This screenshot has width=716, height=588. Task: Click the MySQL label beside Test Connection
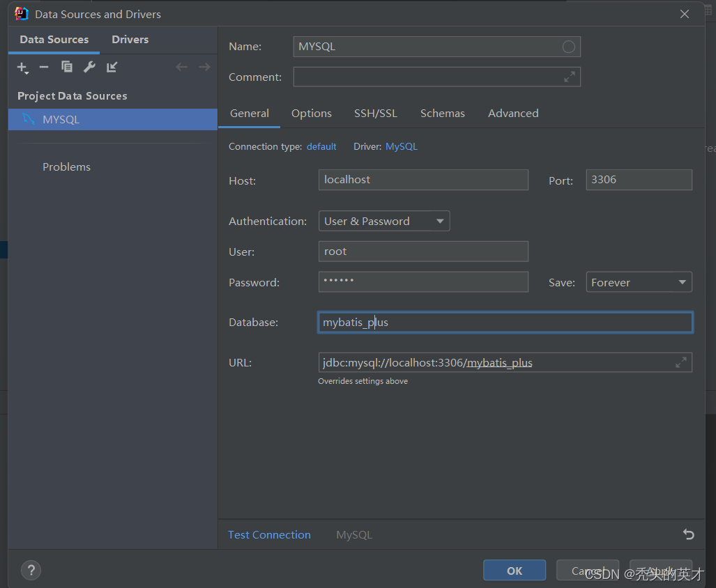pos(354,534)
